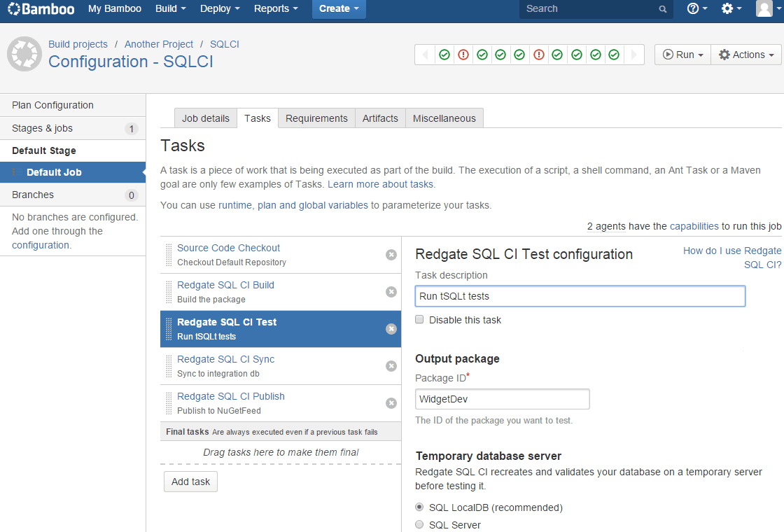Click the user profile avatar
This screenshot has width=784, height=532.
(764, 9)
